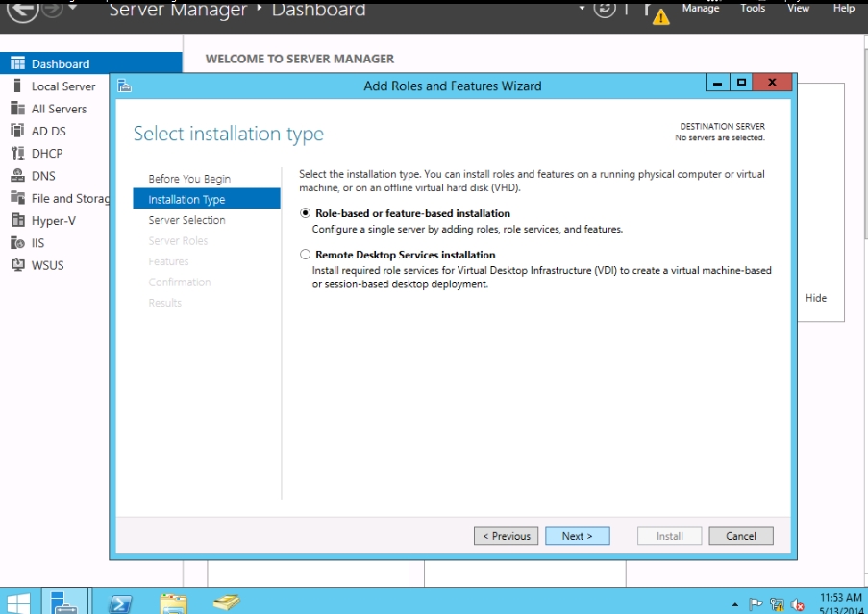Open the View menu
Image resolution: width=868 pixels, height=614 pixels.
pos(798,8)
